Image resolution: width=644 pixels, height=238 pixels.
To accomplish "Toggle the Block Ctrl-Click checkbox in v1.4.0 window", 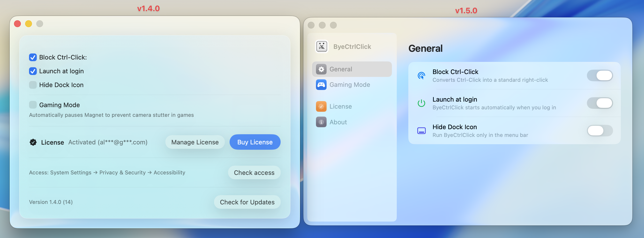I will point(33,57).
